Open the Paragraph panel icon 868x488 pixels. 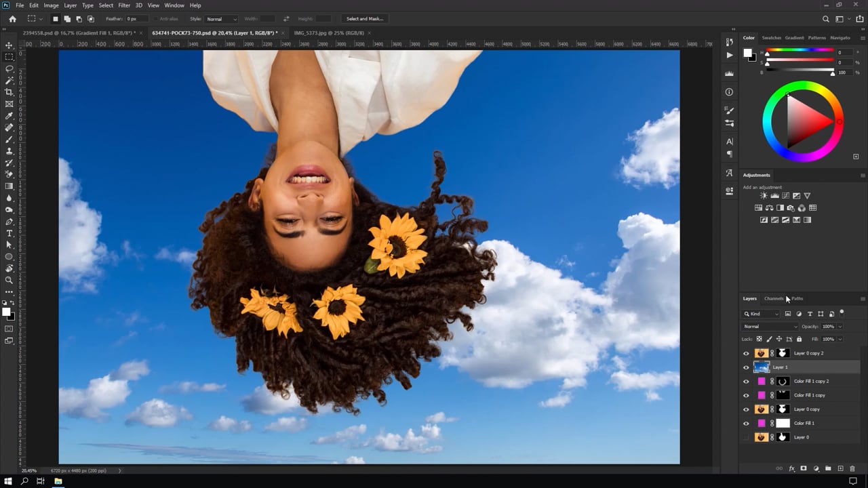729,155
